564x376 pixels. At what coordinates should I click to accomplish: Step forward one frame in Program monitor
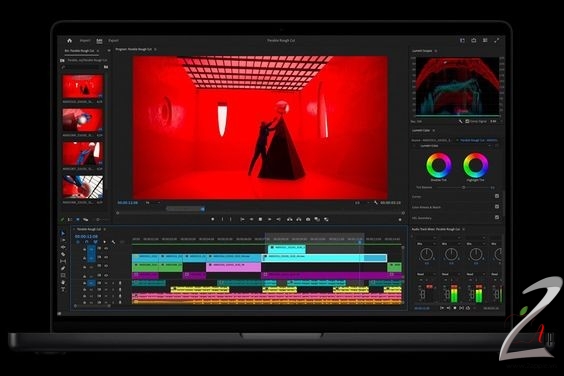269,219
